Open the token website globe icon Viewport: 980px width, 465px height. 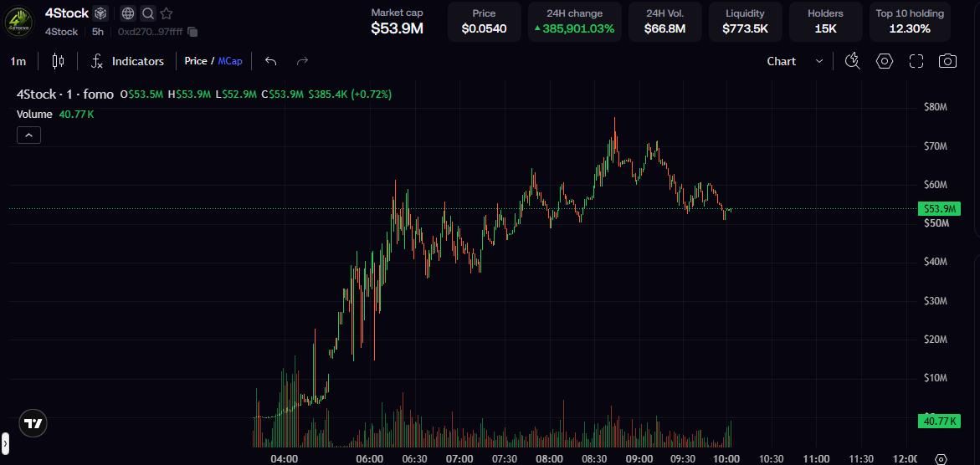click(x=128, y=13)
